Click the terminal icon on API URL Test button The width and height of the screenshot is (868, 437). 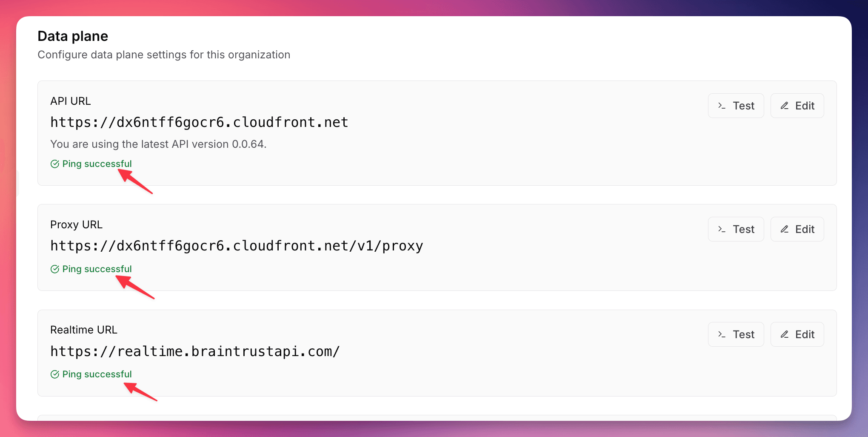pos(722,105)
